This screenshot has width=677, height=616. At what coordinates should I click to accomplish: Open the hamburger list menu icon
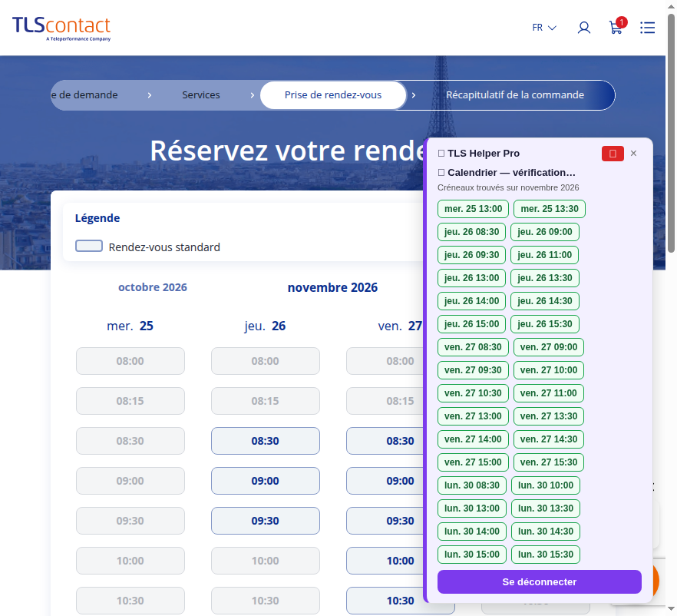coord(647,28)
